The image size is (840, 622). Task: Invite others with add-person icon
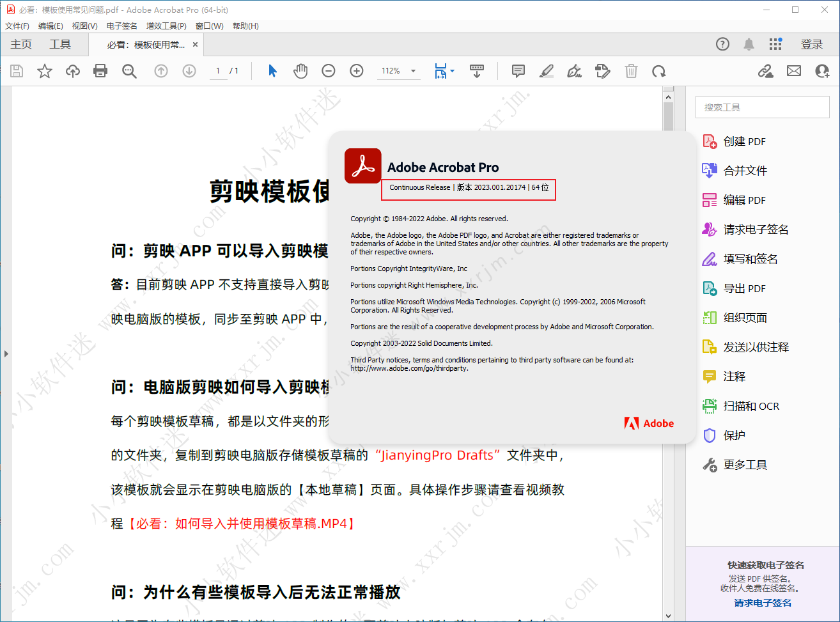823,71
